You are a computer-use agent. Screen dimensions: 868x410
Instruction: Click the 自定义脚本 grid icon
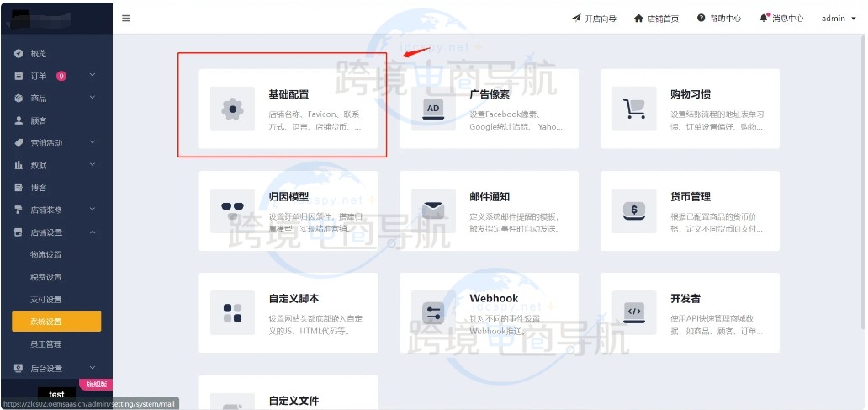click(232, 312)
